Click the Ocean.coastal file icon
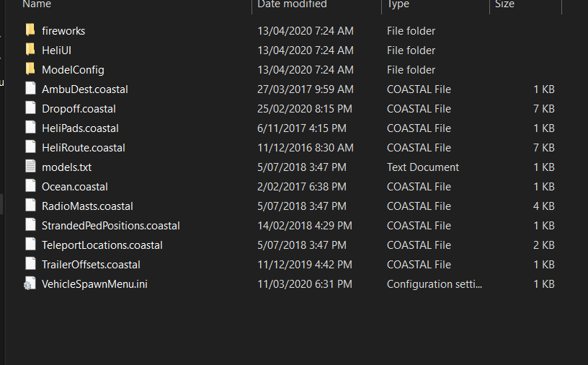This screenshot has height=365, width=588. coord(30,186)
